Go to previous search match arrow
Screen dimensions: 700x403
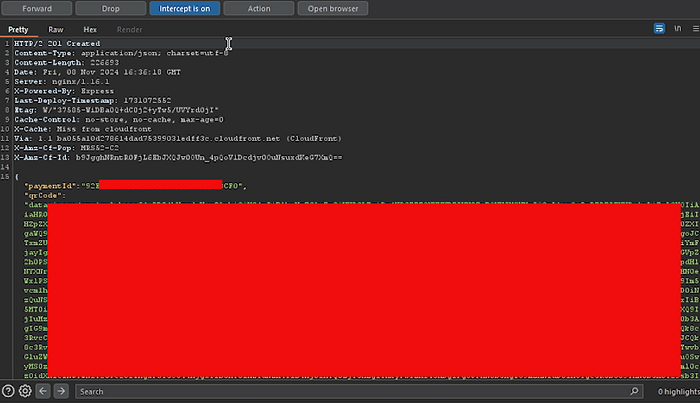(x=43, y=391)
